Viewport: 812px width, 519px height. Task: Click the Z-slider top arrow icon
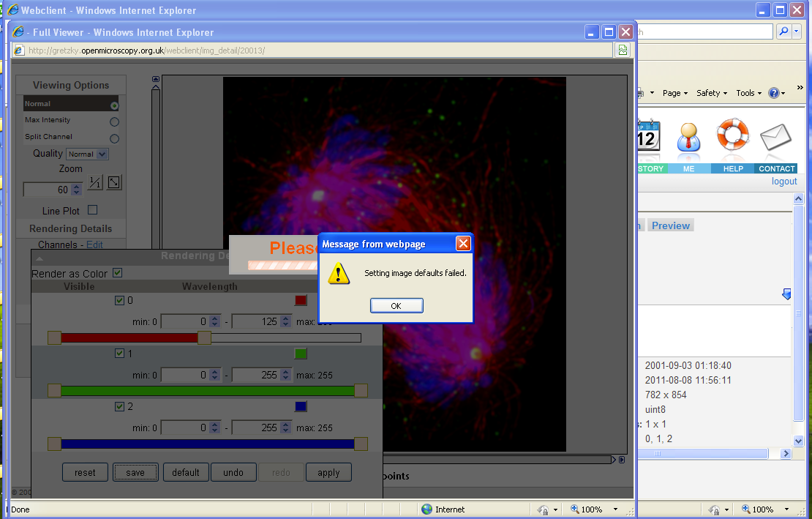click(155, 79)
